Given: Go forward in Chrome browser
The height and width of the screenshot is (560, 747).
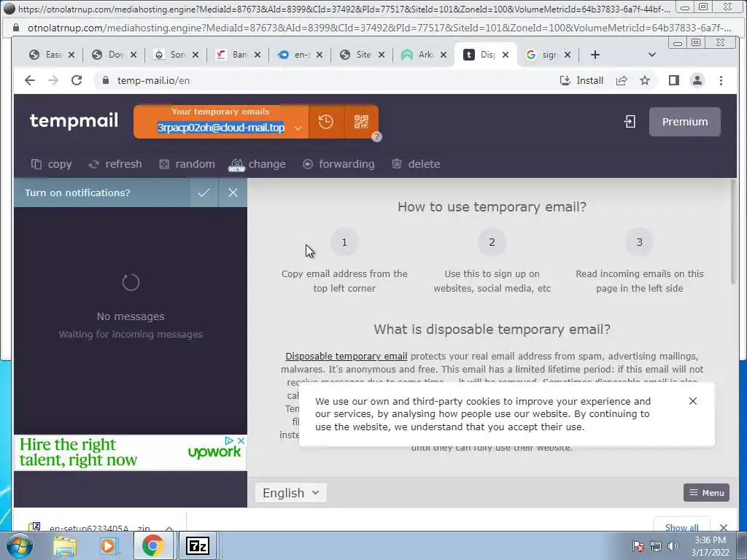Looking at the screenshot, I should [53, 80].
